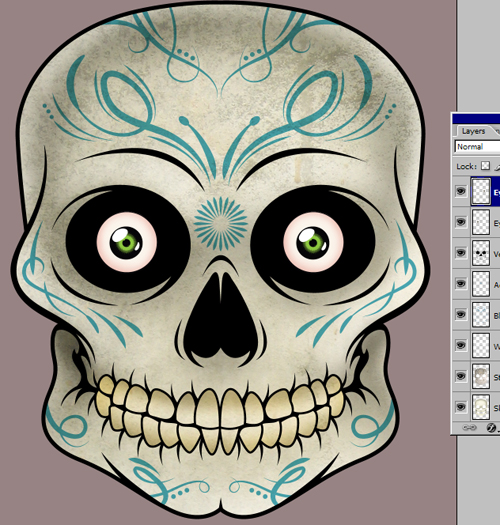Toggle the lock transparent pixels checkerboard icon
This screenshot has width=500, height=525.
click(485, 166)
